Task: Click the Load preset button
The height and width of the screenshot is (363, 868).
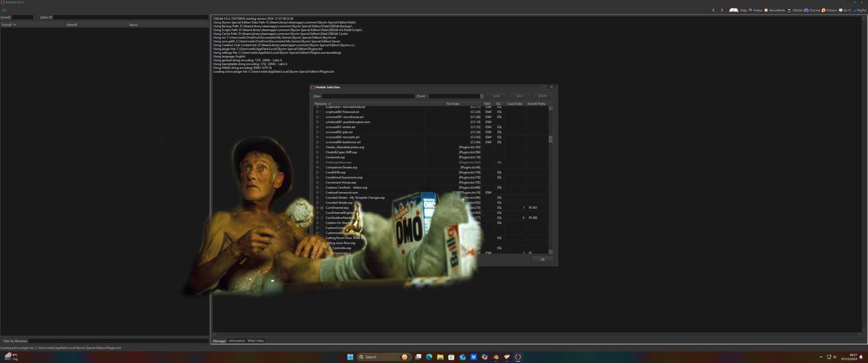Action: pos(496,96)
